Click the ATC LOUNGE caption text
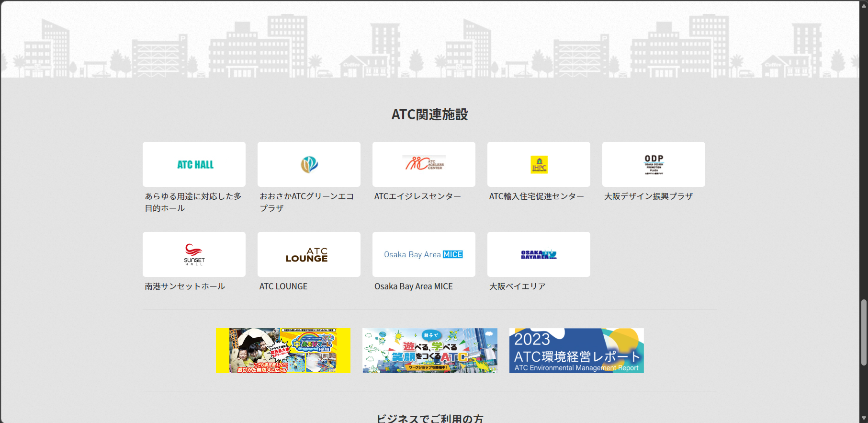Image resolution: width=868 pixels, height=423 pixels. point(283,286)
